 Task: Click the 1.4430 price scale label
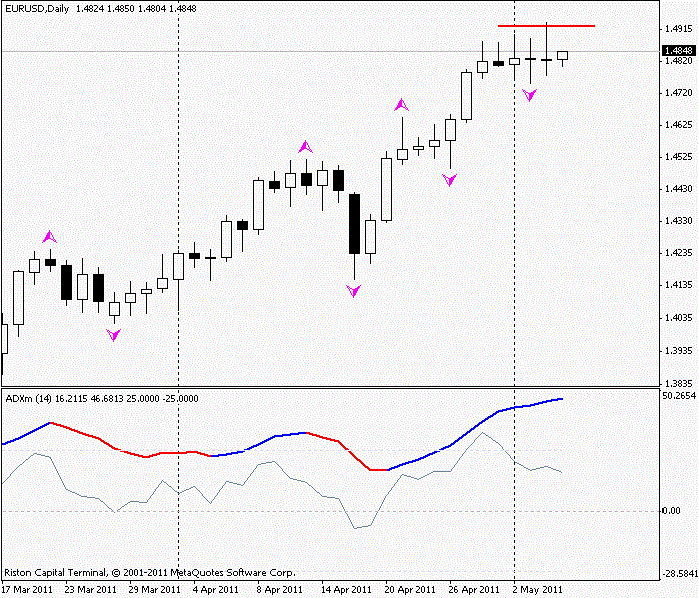tap(678, 189)
